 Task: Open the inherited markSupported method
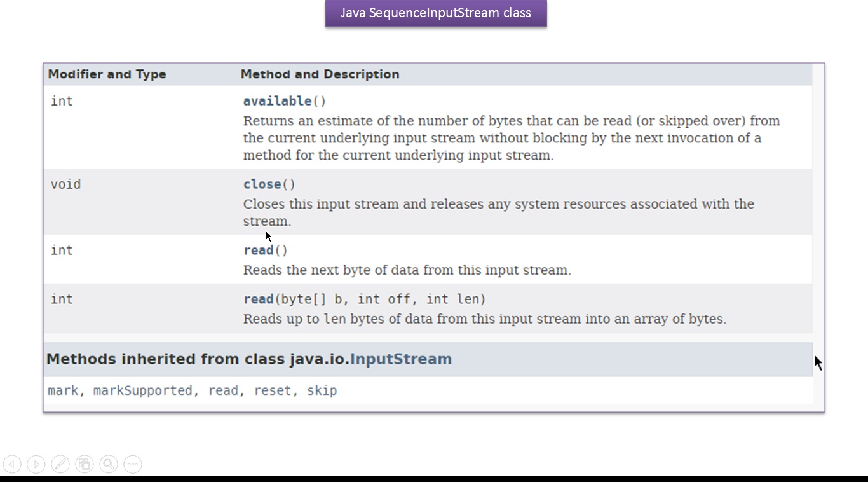click(x=142, y=390)
